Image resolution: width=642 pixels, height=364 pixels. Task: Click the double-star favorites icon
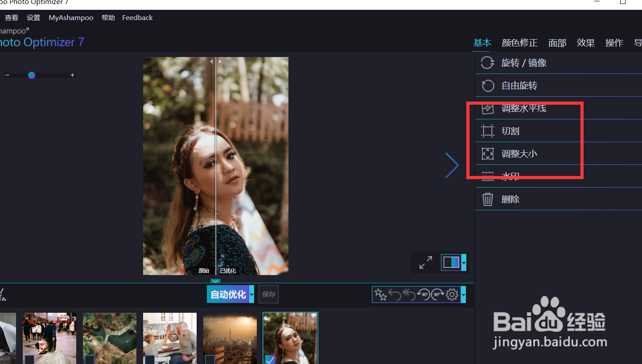(x=381, y=294)
